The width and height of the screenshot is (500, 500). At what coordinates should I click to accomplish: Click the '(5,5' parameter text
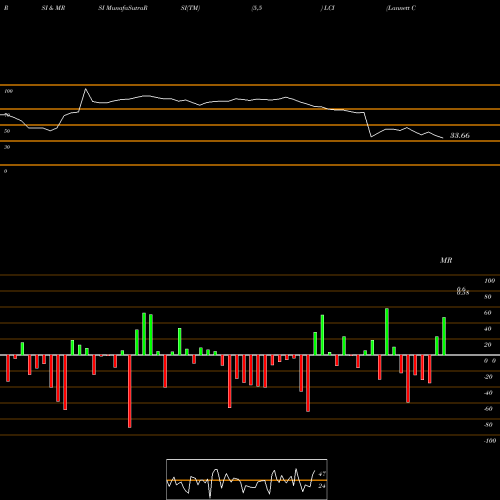[x=257, y=8]
